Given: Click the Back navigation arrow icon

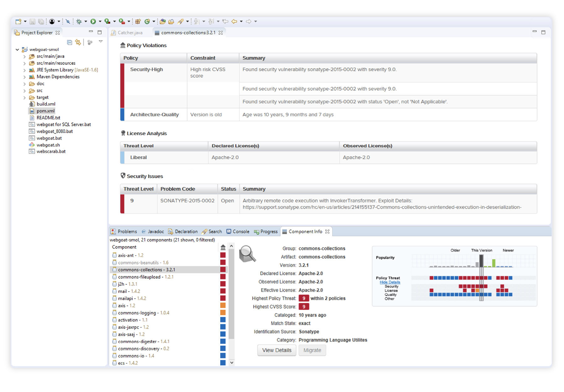Looking at the screenshot, I should [x=234, y=21].
